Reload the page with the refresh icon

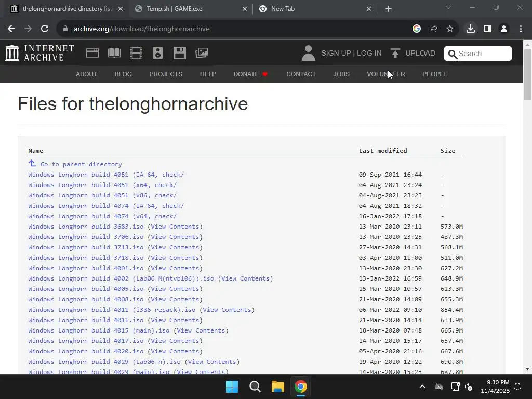(45, 29)
